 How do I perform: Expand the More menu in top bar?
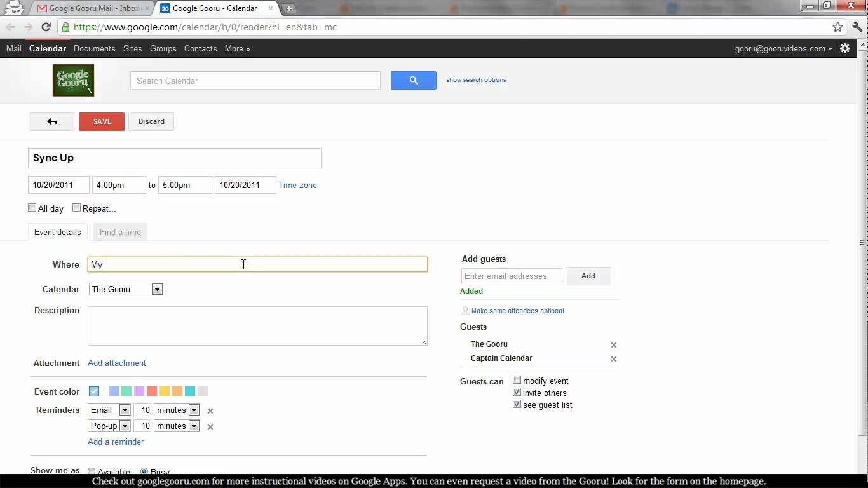[x=237, y=48]
